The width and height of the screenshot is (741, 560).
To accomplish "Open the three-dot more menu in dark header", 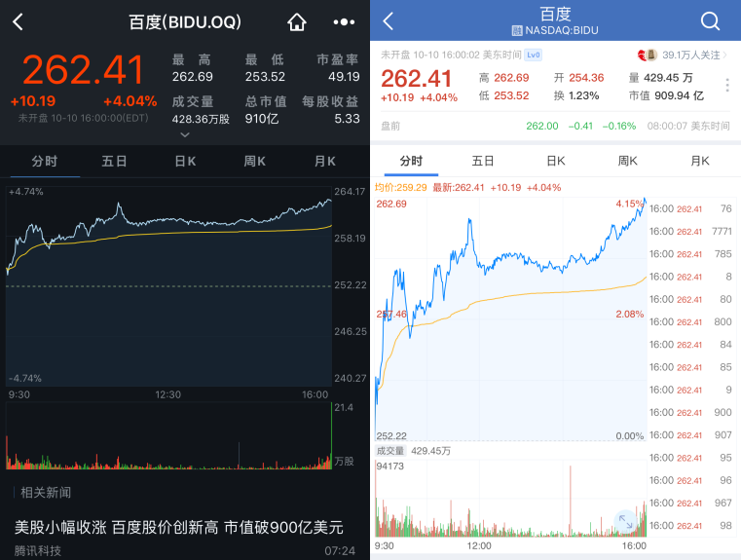I will (x=344, y=21).
